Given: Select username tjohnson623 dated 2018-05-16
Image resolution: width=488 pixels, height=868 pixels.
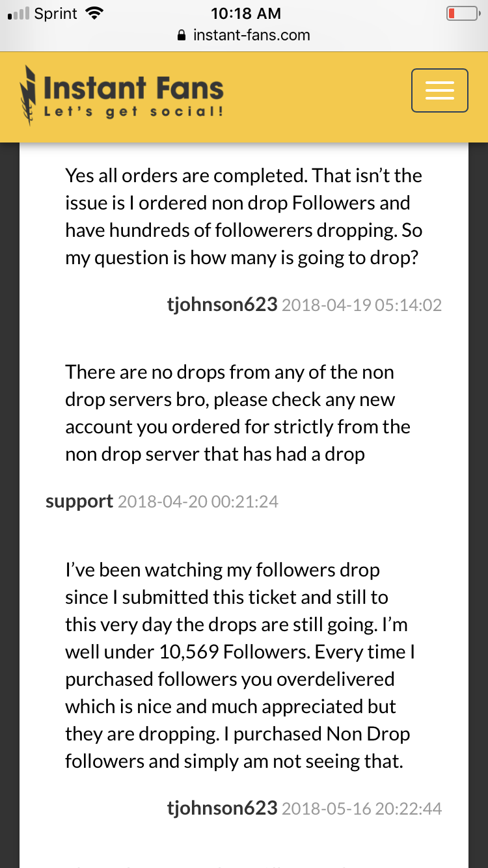Looking at the screenshot, I should point(223,808).
